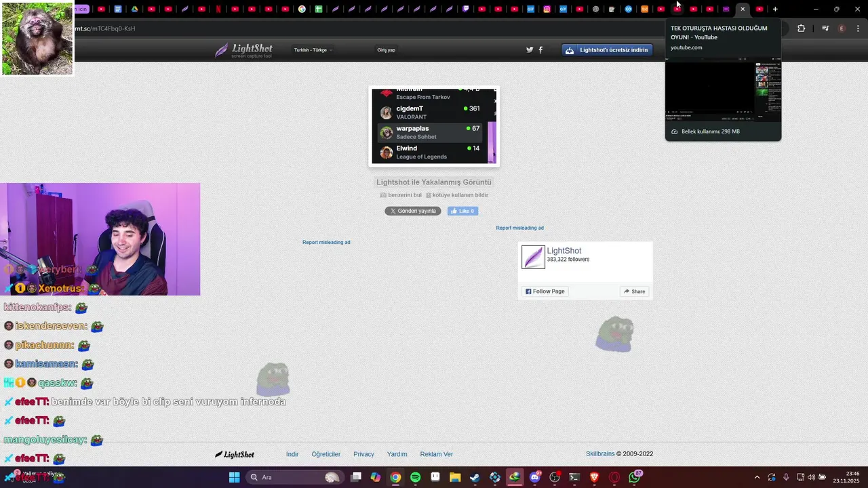Click Report misleading ad above Facebook widget

(519, 228)
